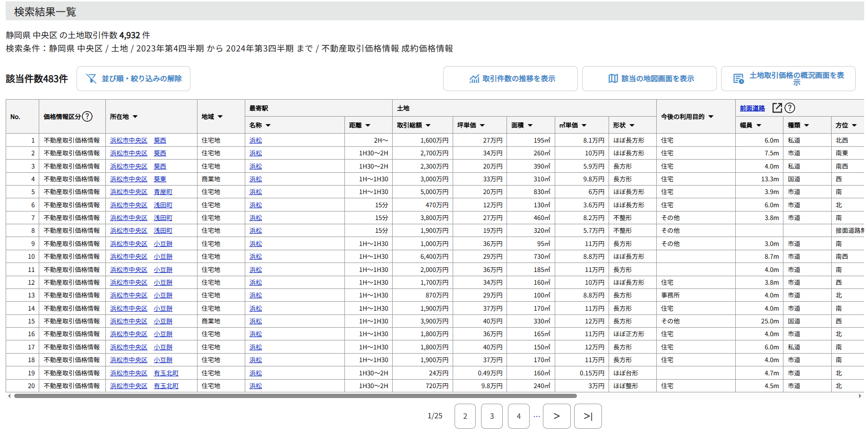
Task: Open the 前面道路 header link
Action: 752,108
